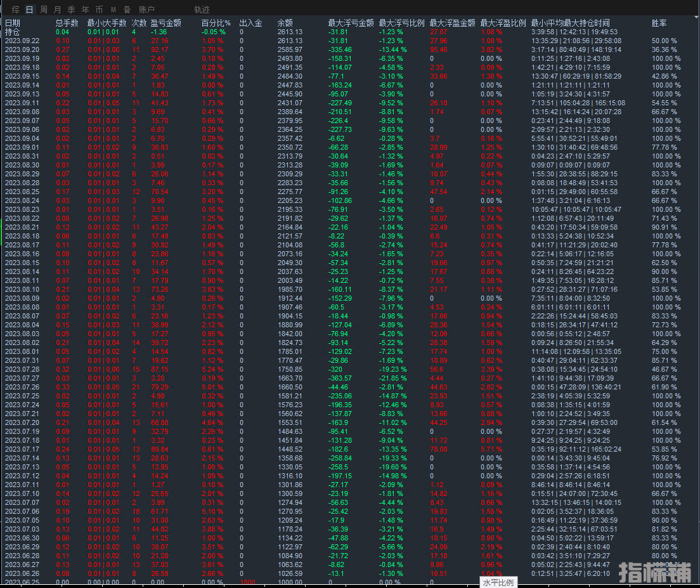Image resolution: width=700 pixels, height=588 pixels.
Task: Click the 余额 column header
Action: (285, 23)
